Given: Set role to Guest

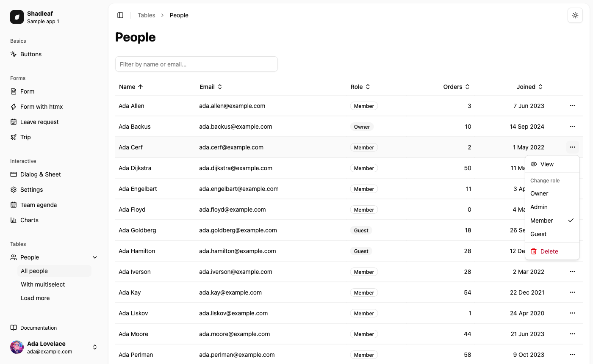Looking at the screenshot, I should (552, 234).
